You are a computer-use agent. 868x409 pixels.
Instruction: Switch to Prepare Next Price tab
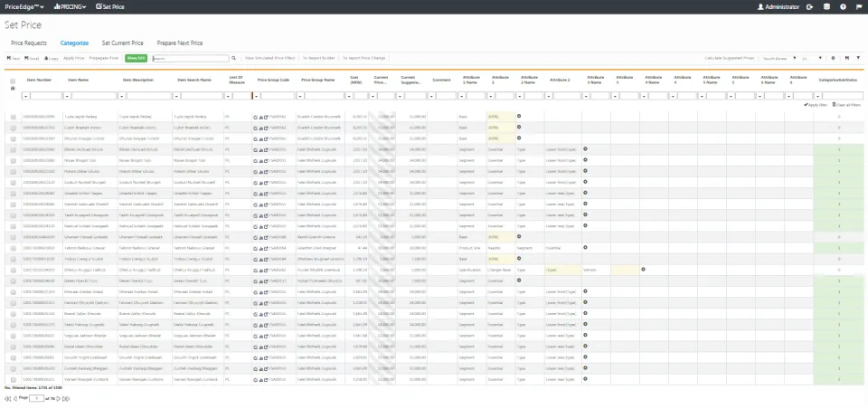(x=179, y=43)
